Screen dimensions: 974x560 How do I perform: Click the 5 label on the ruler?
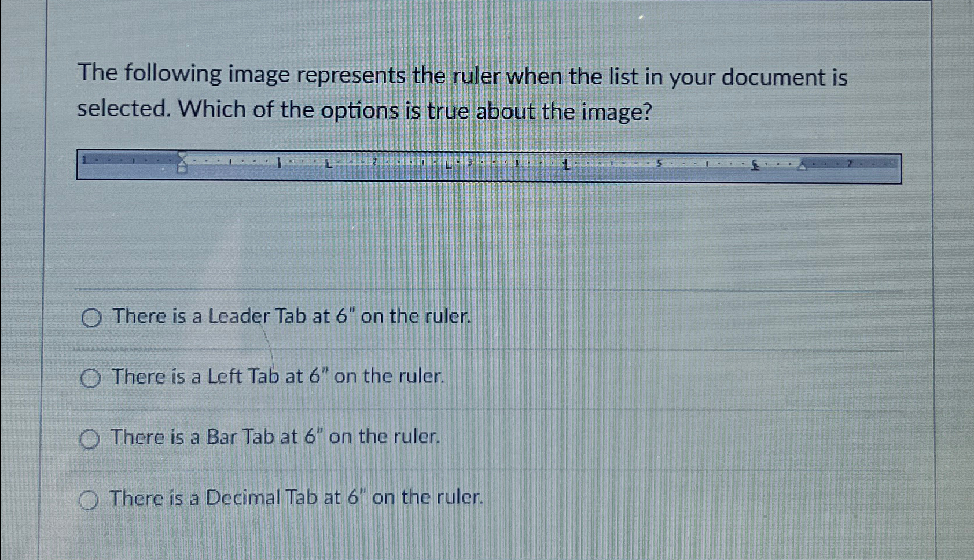tap(659, 164)
